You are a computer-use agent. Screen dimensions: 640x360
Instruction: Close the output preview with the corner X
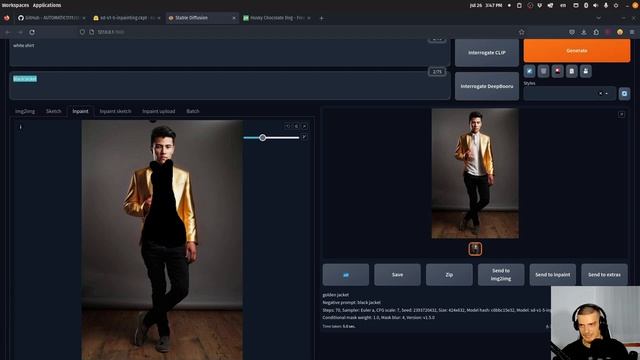[x=621, y=114]
